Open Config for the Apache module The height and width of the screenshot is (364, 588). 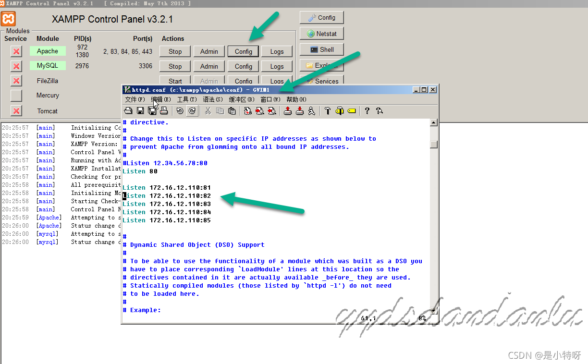(x=244, y=51)
